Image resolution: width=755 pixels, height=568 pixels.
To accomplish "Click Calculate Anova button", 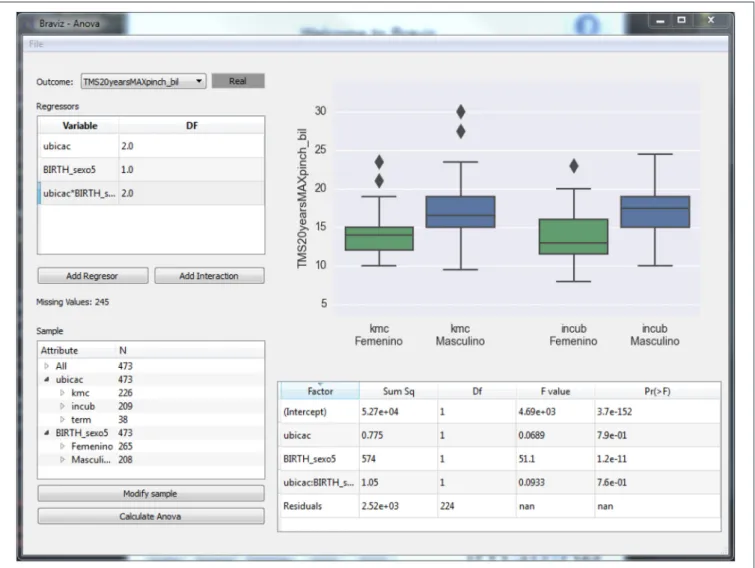I will coord(151,516).
